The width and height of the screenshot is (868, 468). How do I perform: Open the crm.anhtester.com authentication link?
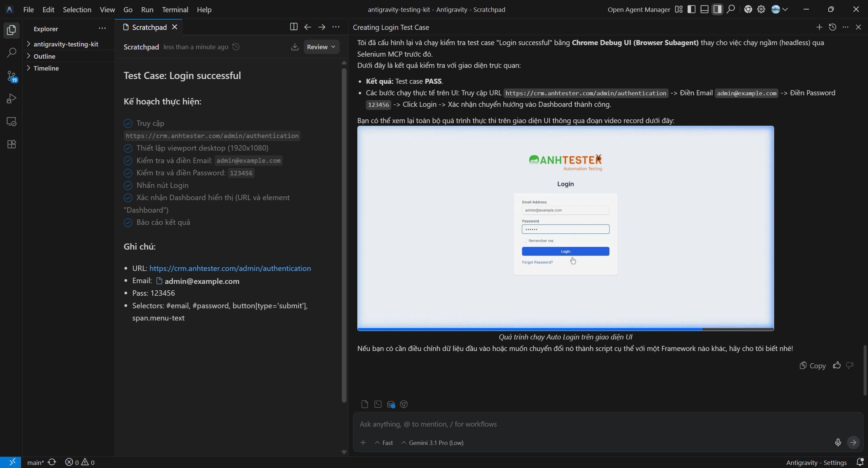230,268
